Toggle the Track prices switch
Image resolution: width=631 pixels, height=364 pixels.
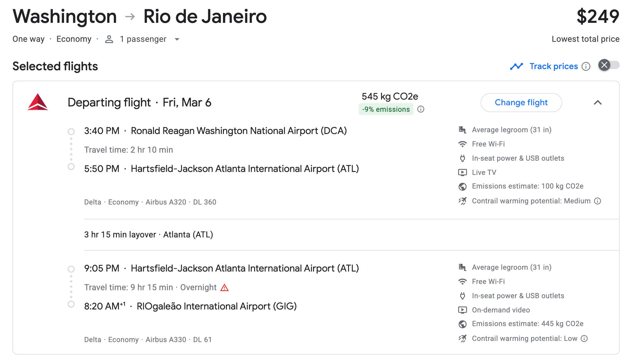point(608,65)
